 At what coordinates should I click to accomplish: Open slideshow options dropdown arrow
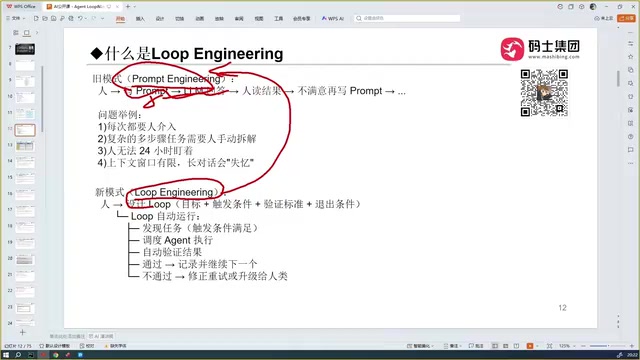537,346
